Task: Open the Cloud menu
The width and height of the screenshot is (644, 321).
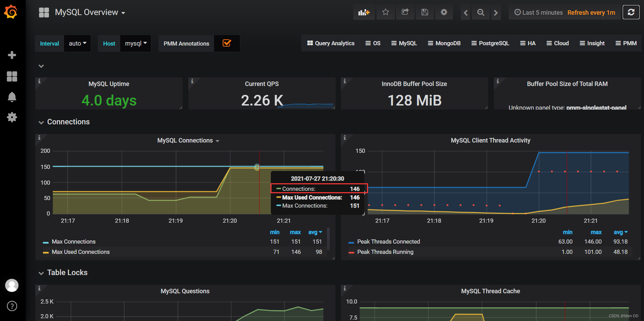Action: (x=557, y=43)
